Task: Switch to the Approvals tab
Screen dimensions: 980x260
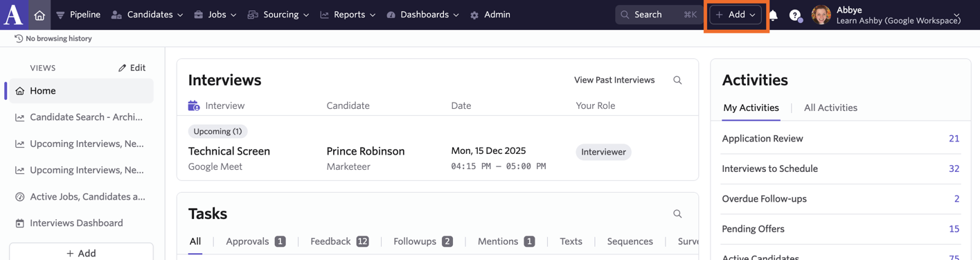Action: pyautogui.click(x=256, y=241)
